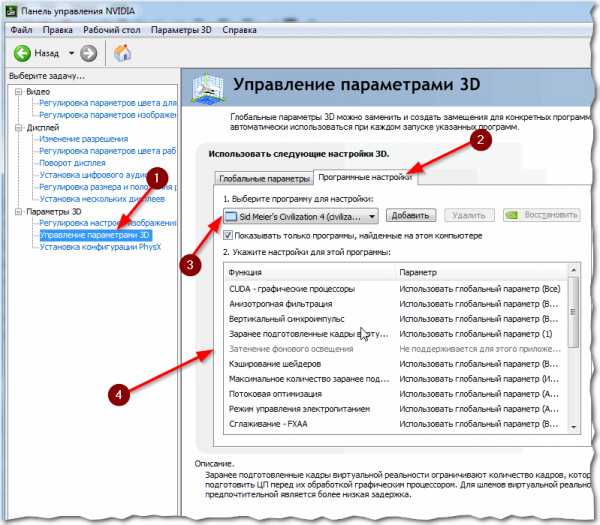Click the NVIDIA logo on Восстановить button

(512, 215)
